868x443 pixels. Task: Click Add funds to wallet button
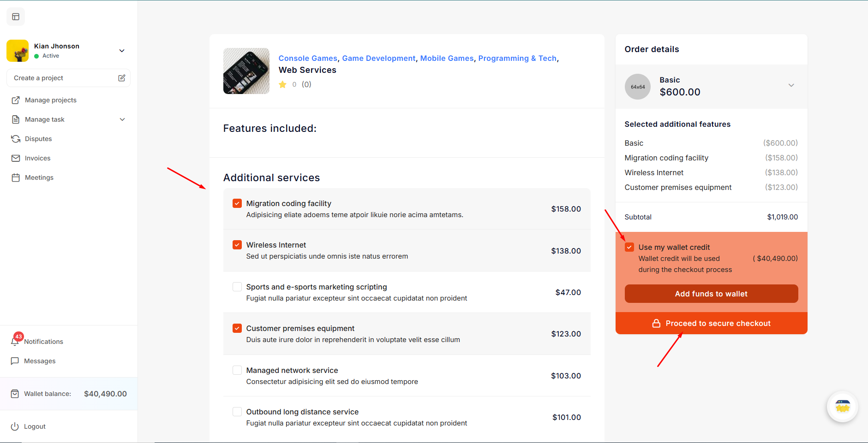click(x=711, y=294)
